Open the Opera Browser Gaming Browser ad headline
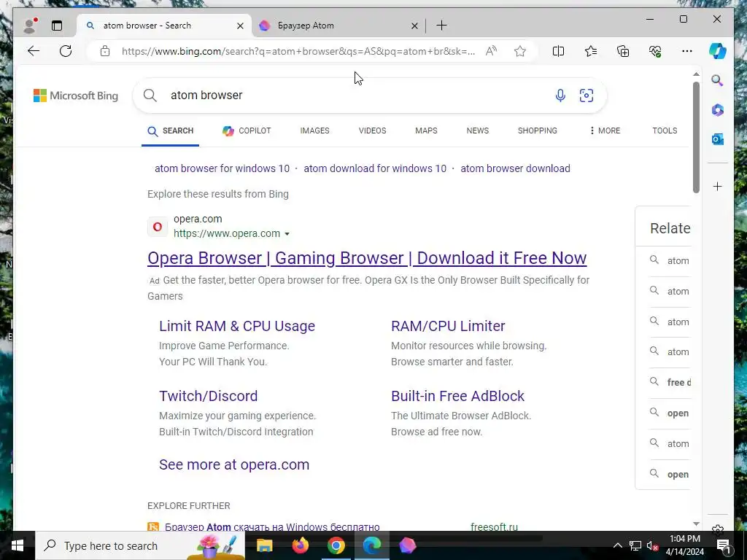The image size is (747, 560). point(367,258)
